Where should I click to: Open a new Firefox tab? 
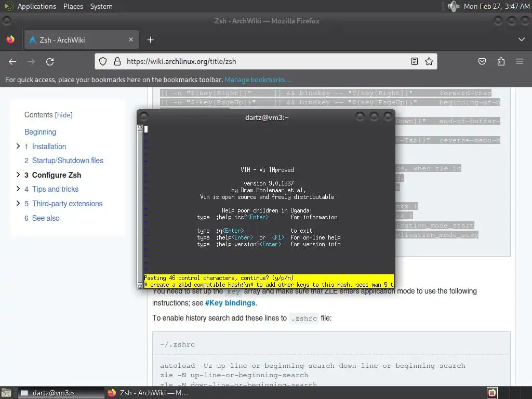click(x=150, y=40)
